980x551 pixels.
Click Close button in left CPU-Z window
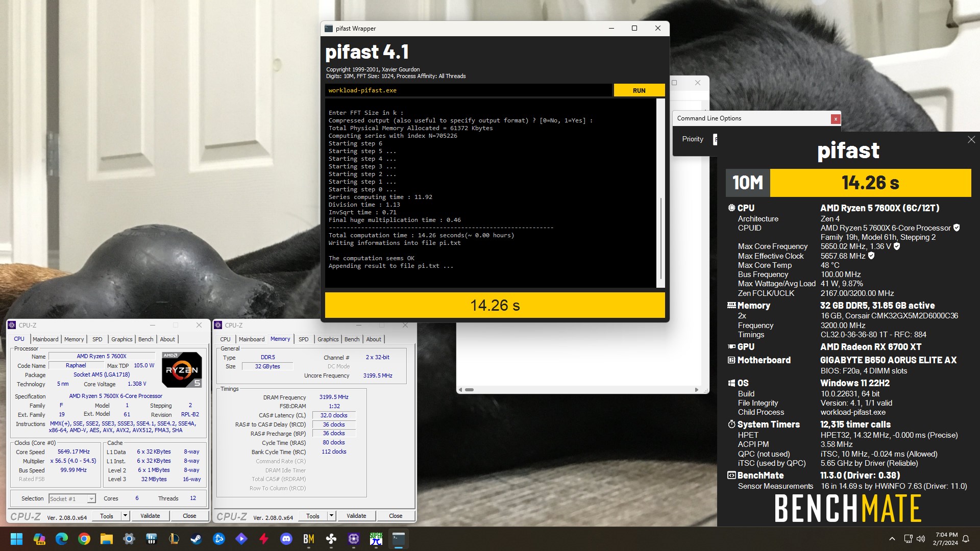(189, 516)
